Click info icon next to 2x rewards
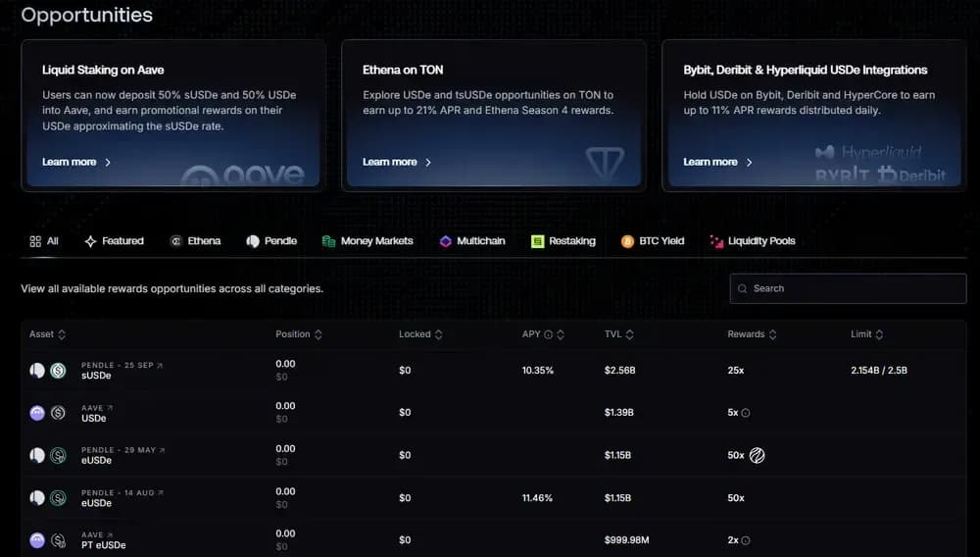This screenshot has height=557, width=980. [746, 540]
